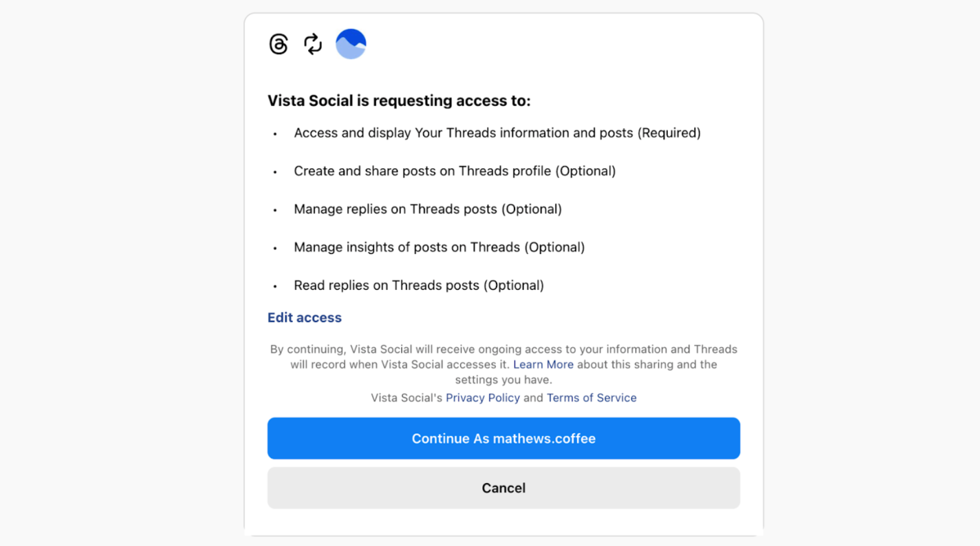This screenshot has width=980, height=546.
Task: Cancel the access request
Action: [x=503, y=488]
